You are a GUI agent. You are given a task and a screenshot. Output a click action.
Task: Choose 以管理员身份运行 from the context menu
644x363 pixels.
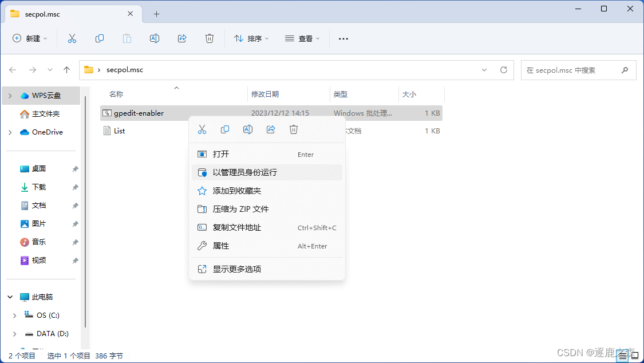[246, 172]
